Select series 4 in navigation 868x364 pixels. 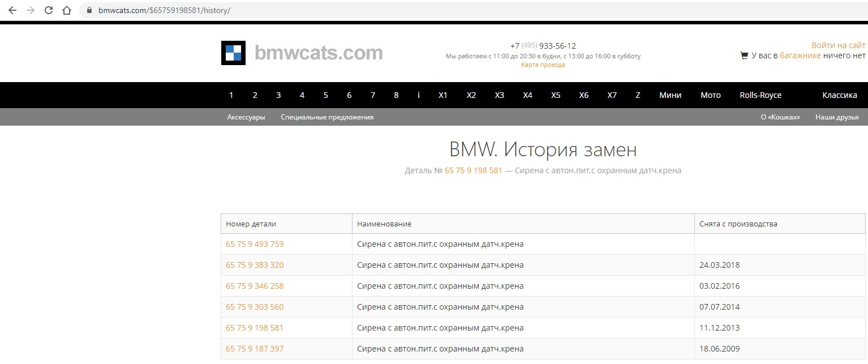[302, 95]
